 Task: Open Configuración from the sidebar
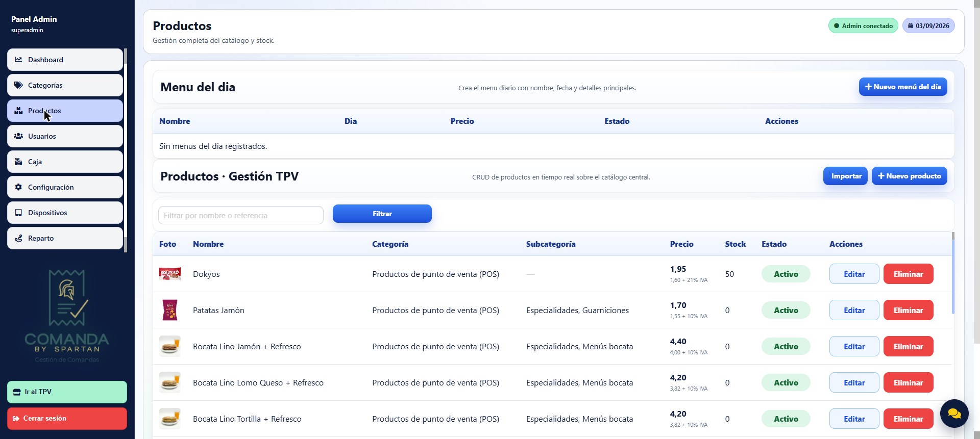65,187
